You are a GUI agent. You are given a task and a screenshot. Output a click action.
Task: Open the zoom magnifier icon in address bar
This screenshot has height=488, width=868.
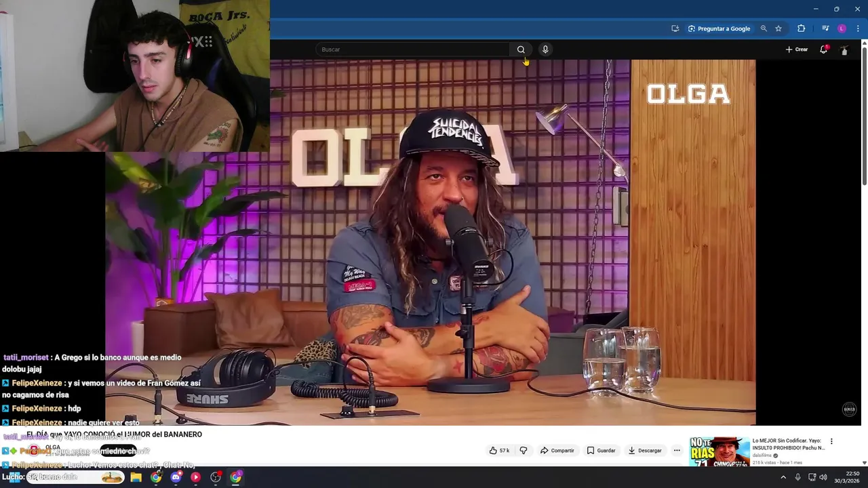click(764, 28)
